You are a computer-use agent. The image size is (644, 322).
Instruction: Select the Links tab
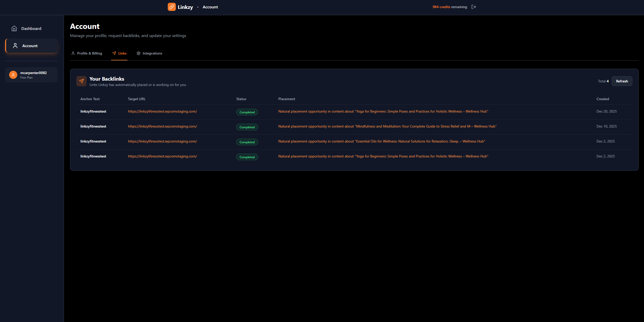pyautogui.click(x=122, y=53)
